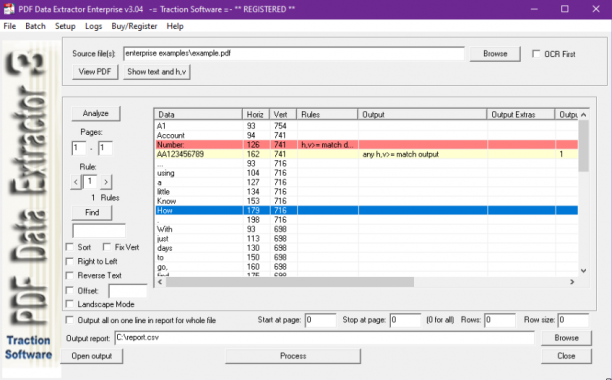Click the Open output button
612x380 pixels.
tap(92, 356)
